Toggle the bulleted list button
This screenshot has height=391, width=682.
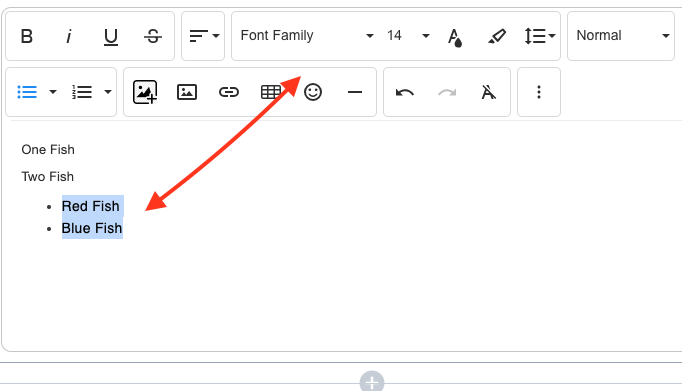coord(27,92)
